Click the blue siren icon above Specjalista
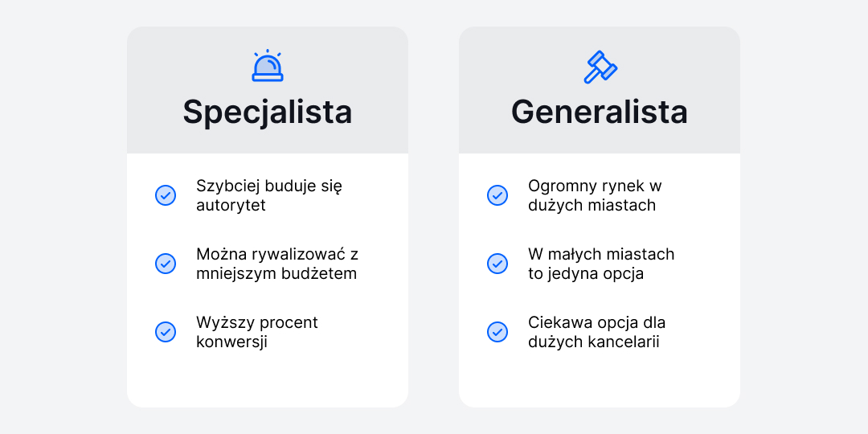This screenshot has height=434, width=868. (268, 67)
